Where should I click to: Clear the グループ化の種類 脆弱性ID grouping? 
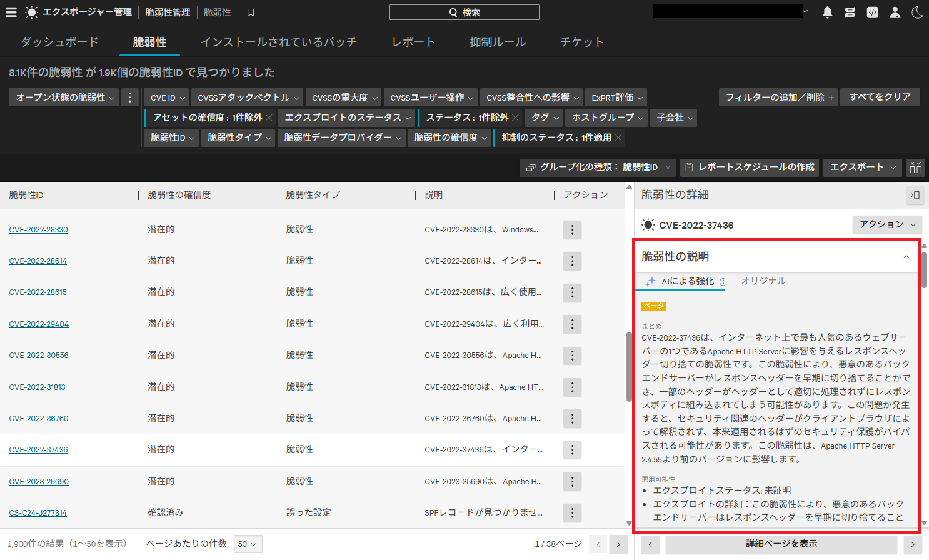(668, 167)
